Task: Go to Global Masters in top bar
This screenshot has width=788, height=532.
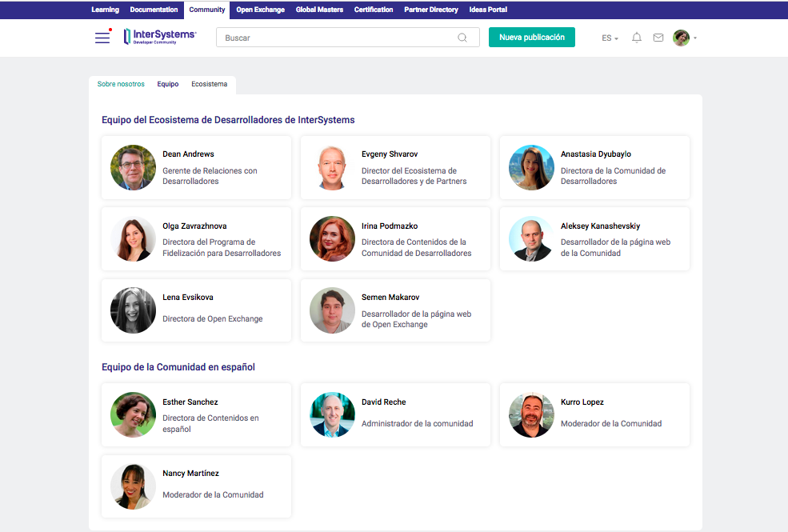Action: (319, 10)
